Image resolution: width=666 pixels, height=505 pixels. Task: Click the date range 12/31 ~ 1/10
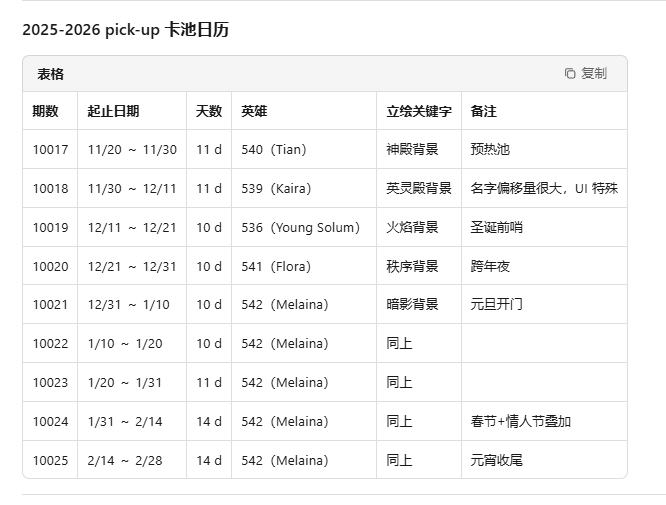129,305
